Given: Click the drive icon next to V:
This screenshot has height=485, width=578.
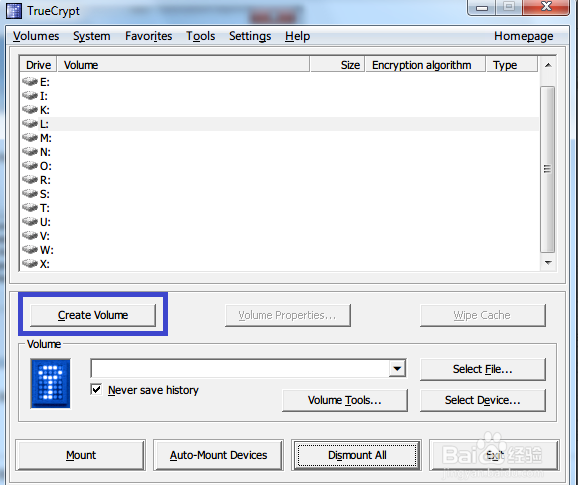Looking at the screenshot, I should point(30,235).
